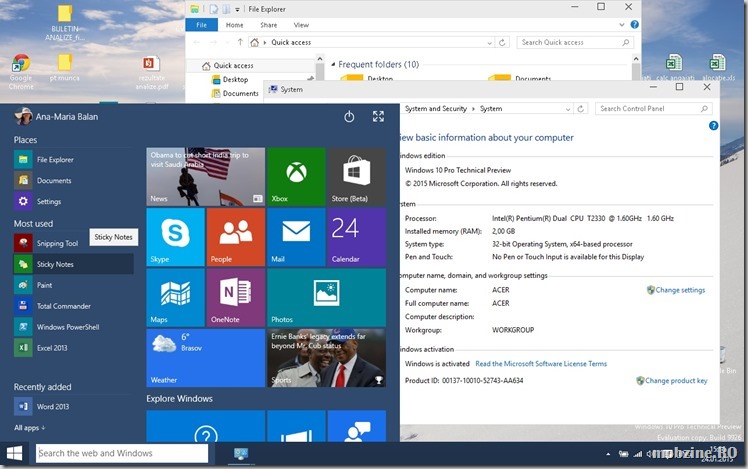
Task: Click Up arrow in File Explorer
Action: pos(240,42)
